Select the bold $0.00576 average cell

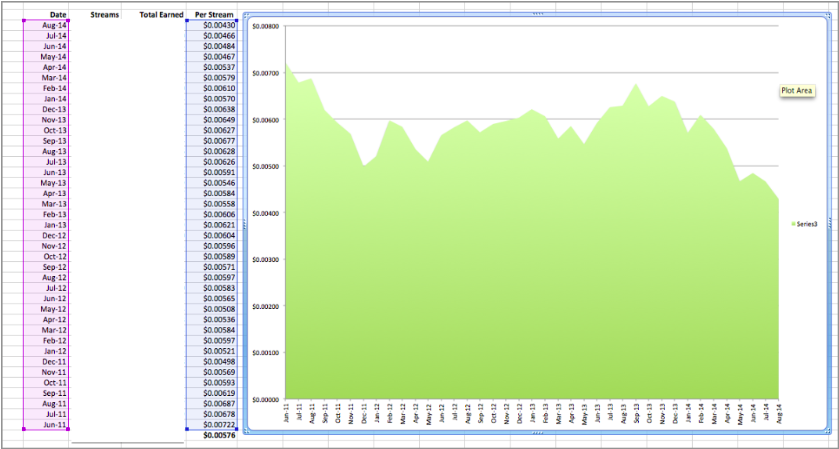point(218,436)
